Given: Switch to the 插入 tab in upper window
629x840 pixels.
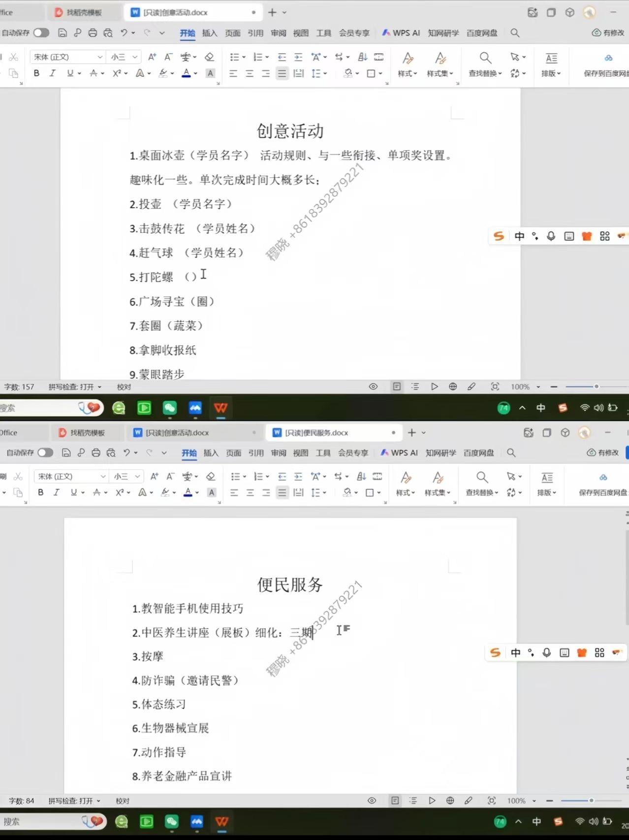Looking at the screenshot, I should coord(209,33).
